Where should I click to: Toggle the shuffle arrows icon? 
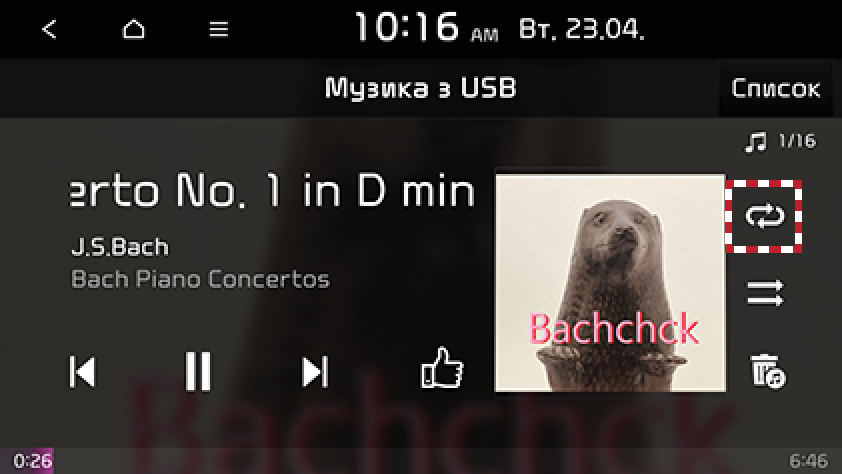tap(765, 293)
